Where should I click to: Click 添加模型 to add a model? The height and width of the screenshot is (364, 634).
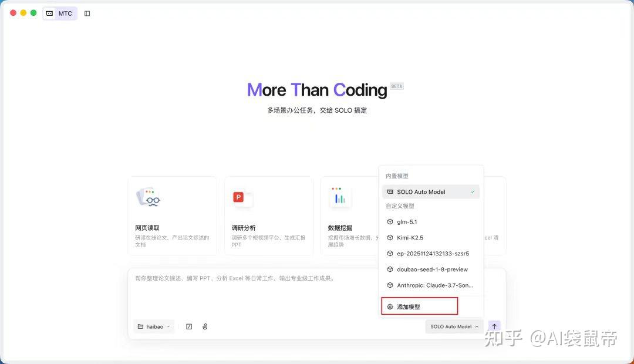coord(419,306)
